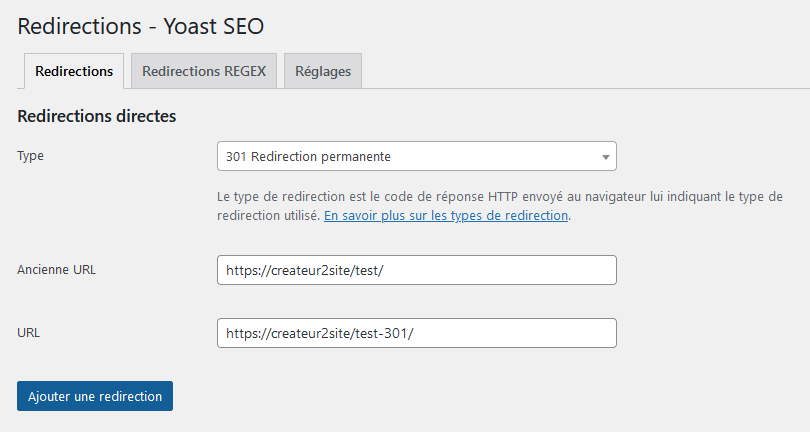
Task: Click into the URL target field
Action: click(416, 333)
